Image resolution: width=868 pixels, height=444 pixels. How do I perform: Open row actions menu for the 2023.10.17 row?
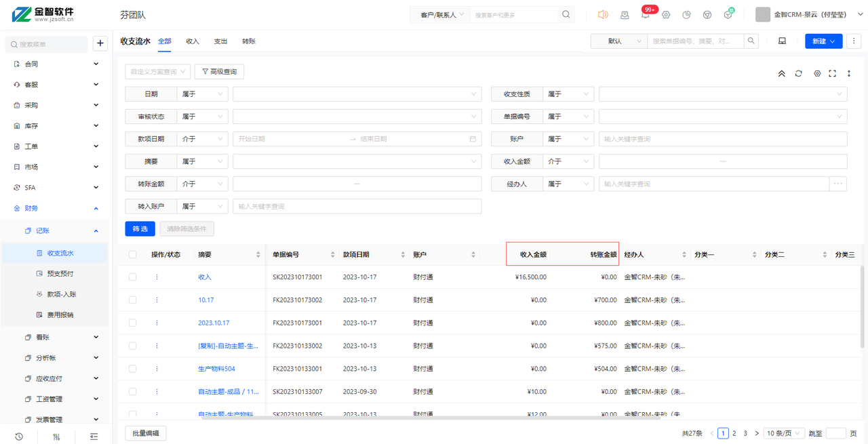coord(157,323)
